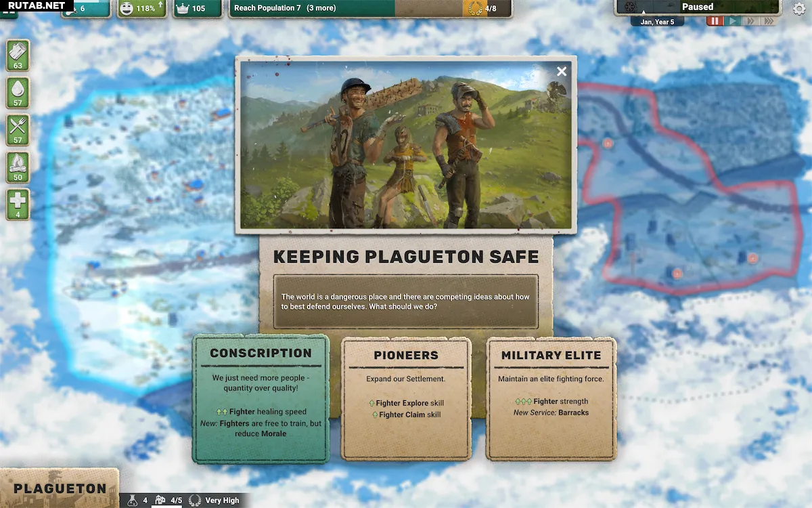Viewport: 812px width, 508px height.
Task: Resume game at normal play speed
Action: pos(732,22)
